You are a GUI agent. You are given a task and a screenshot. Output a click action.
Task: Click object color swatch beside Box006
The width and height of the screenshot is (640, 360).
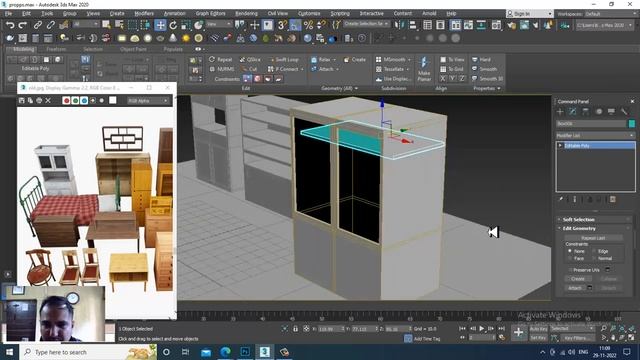click(x=632, y=123)
